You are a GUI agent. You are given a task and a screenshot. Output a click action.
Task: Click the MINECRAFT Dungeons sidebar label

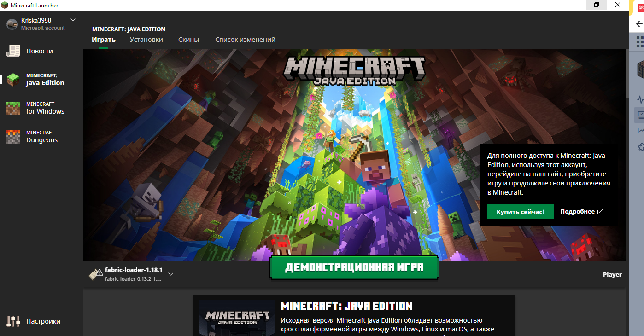click(x=42, y=136)
